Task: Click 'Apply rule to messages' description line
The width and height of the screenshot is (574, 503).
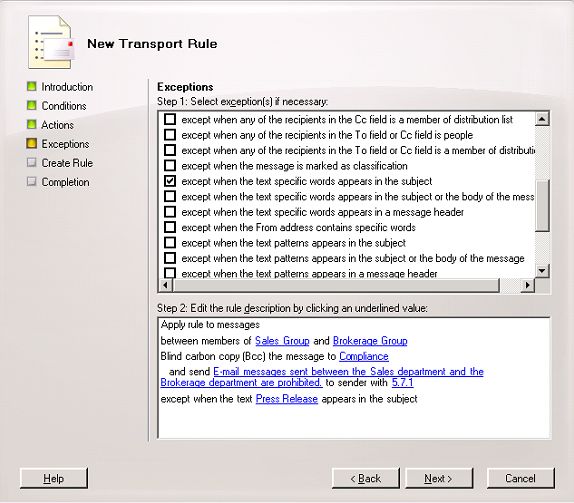Action: point(210,325)
